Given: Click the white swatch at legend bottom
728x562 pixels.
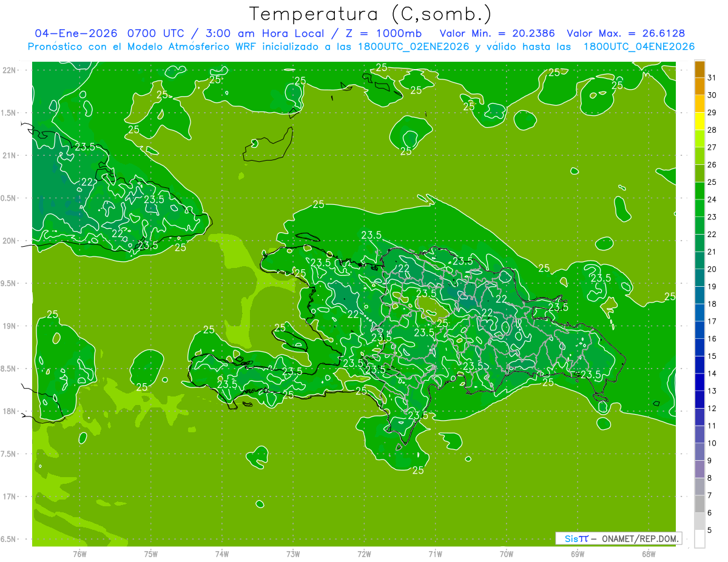Looking at the screenshot, I should [699, 539].
